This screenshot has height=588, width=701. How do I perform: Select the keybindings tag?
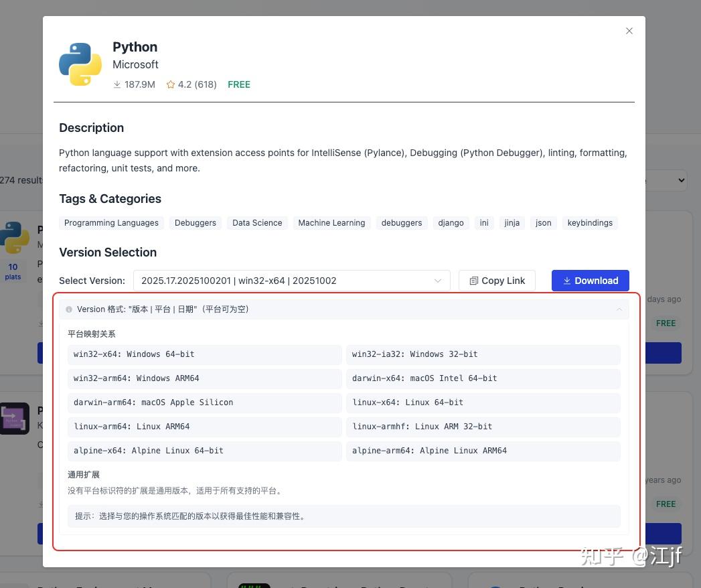tap(590, 223)
